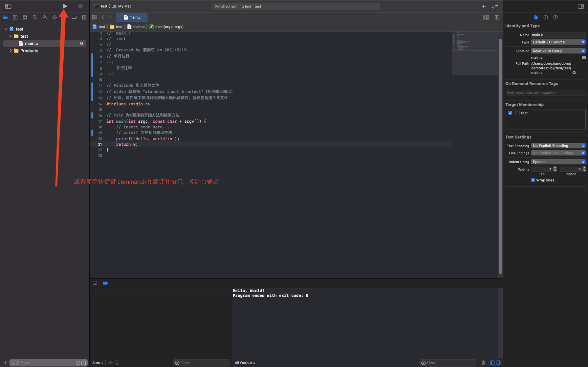Open the Library with plus button

tap(484, 6)
